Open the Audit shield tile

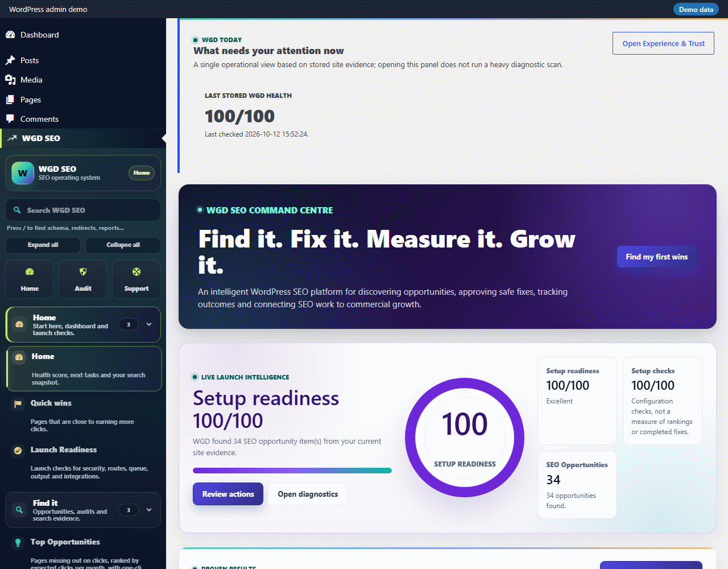83,279
